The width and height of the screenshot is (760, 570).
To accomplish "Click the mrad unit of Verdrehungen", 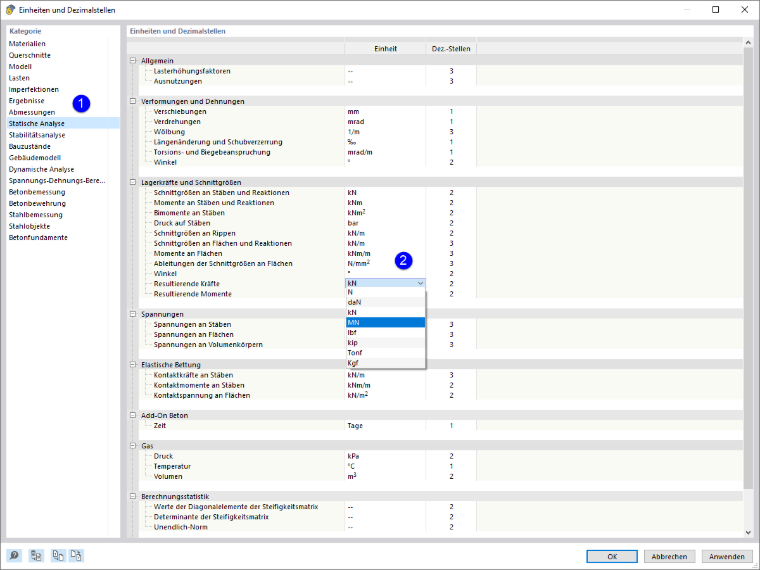I will 356,122.
